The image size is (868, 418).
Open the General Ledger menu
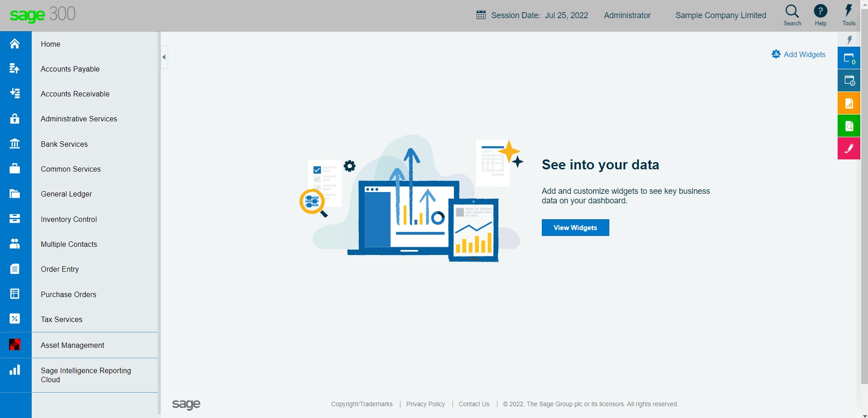(66, 194)
